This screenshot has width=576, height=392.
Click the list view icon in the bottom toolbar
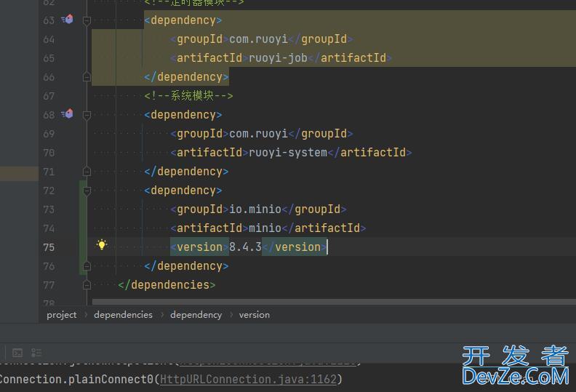click(x=36, y=353)
